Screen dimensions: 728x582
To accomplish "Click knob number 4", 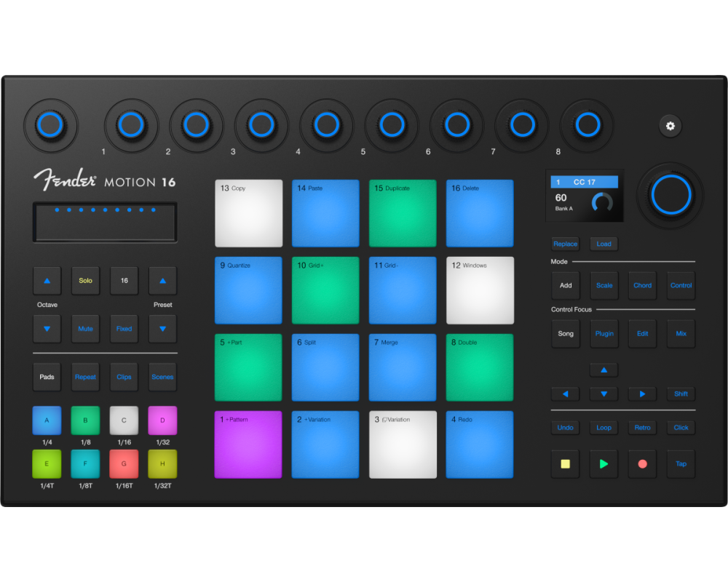I will pos(326,125).
